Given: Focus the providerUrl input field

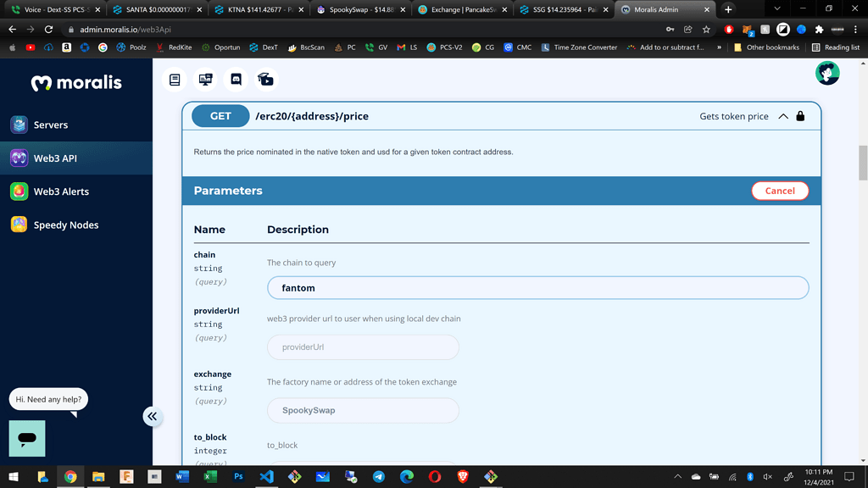Looking at the screenshot, I should (363, 347).
